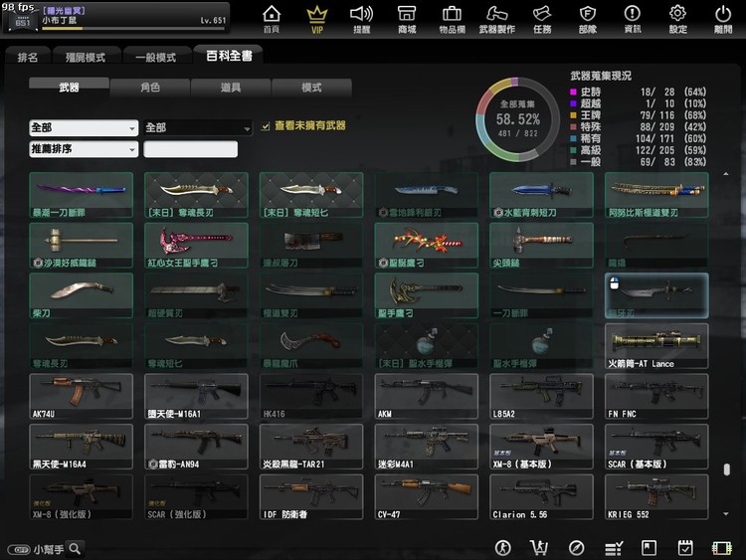Open the 武器製作 weapon crafting icon
746x560 pixels.
[x=496, y=19]
